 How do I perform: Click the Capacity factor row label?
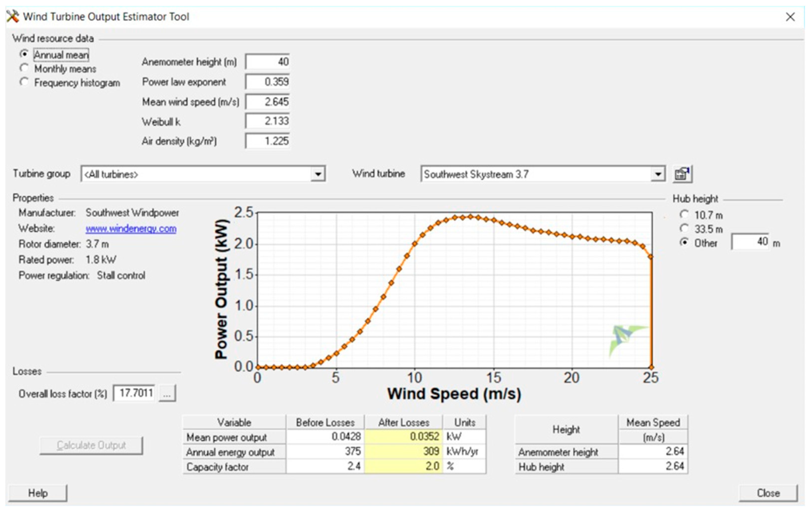(x=234, y=466)
